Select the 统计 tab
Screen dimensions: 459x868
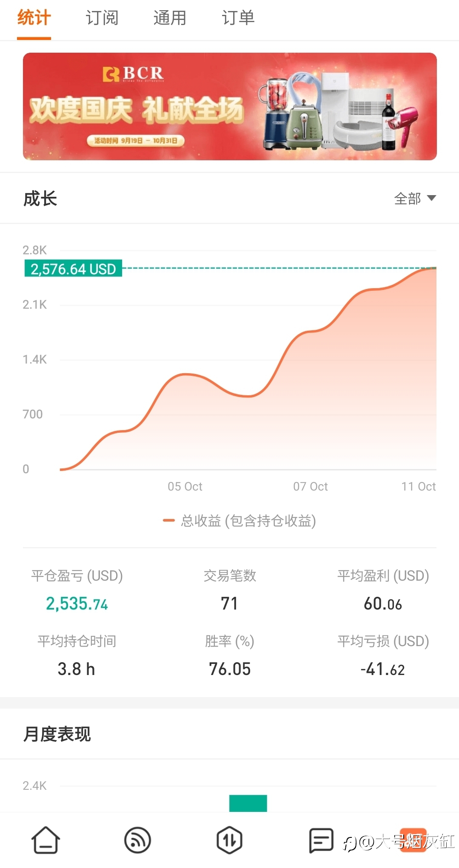(34, 18)
